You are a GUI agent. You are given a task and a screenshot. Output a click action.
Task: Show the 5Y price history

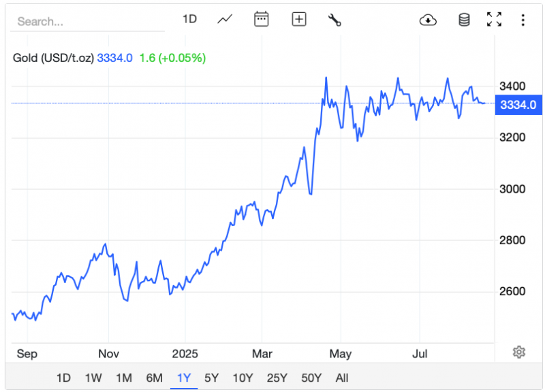tap(212, 378)
